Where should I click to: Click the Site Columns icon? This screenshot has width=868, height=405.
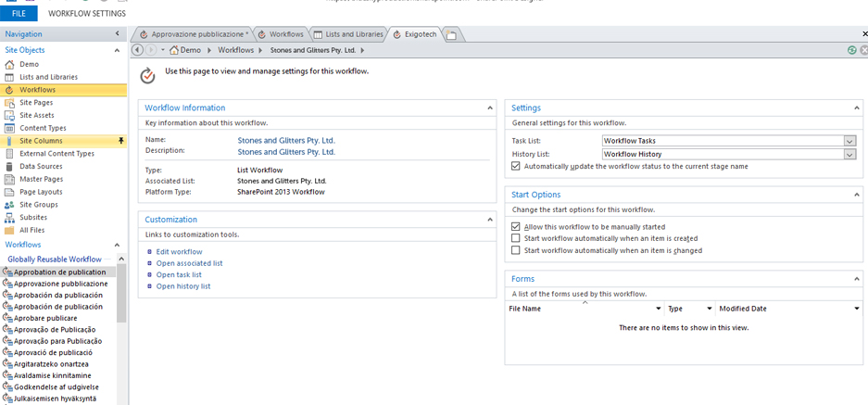coord(9,141)
